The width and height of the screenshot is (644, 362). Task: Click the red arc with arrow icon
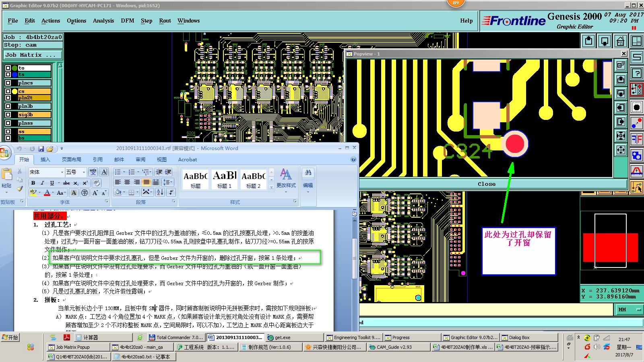(x=637, y=171)
